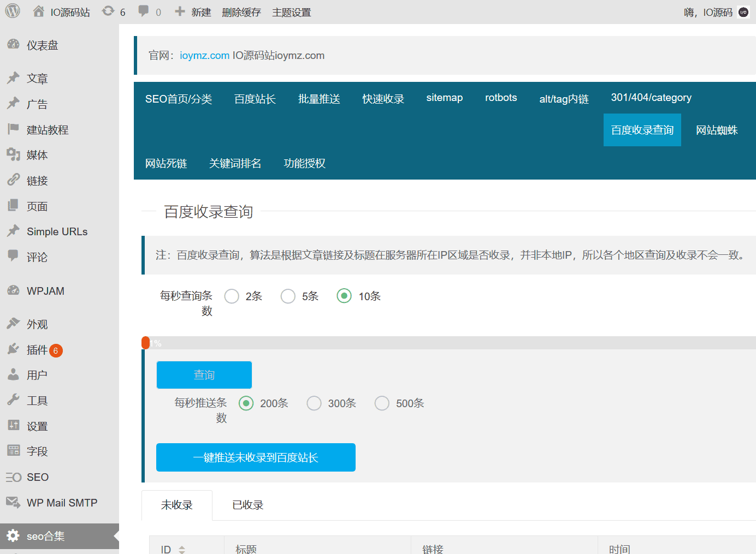The image size is (756, 554).
Task: Click the 媒体 media library icon in sidebar
Action: (13, 154)
